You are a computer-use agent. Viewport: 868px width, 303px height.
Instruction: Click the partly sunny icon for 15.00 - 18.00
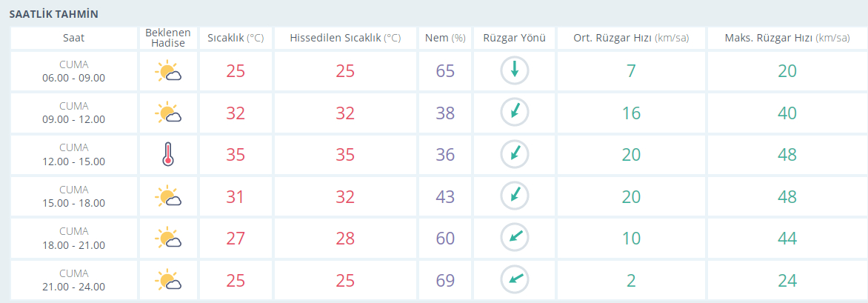click(168, 196)
